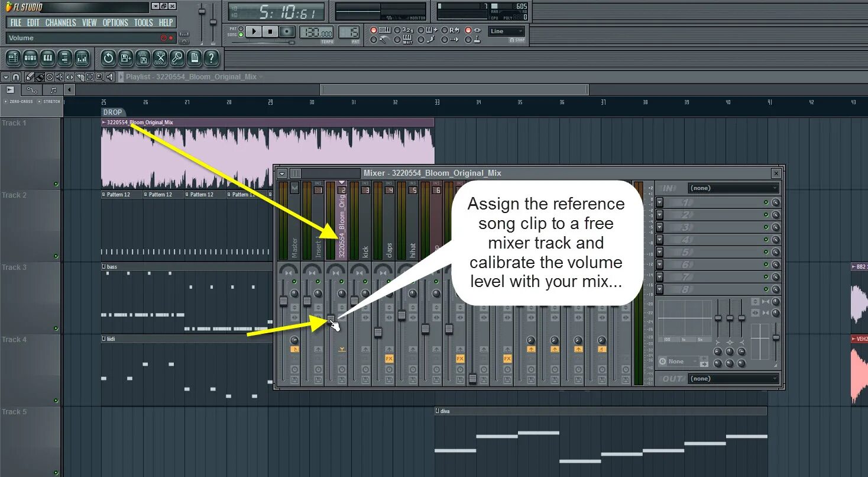Open the Playlist view button
The image size is (868, 477).
click(13, 58)
